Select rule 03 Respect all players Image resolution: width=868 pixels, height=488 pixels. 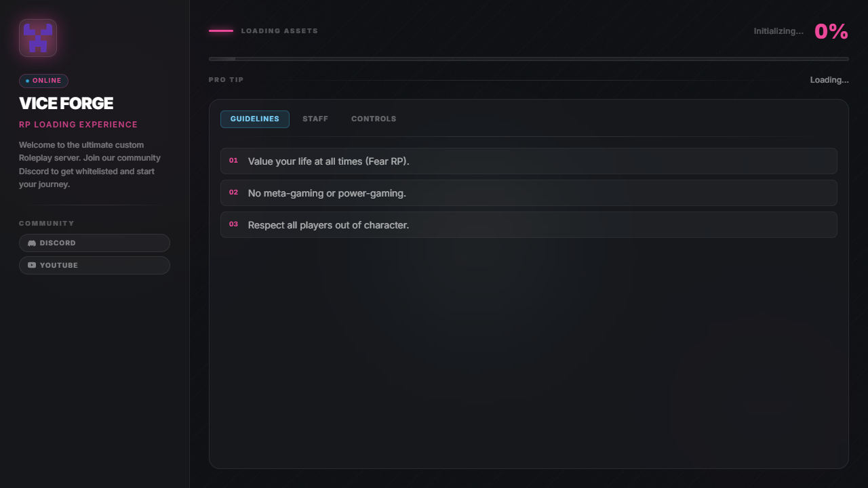(x=529, y=225)
